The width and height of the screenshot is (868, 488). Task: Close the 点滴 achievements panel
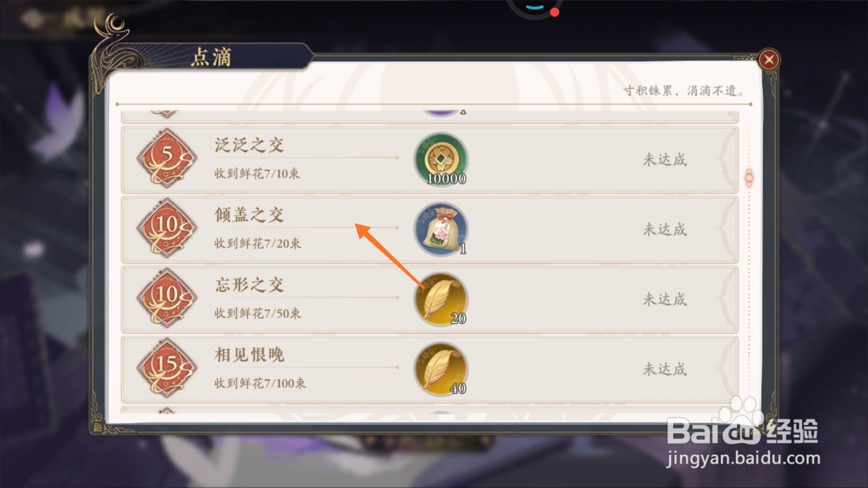click(x=769, y=60)
